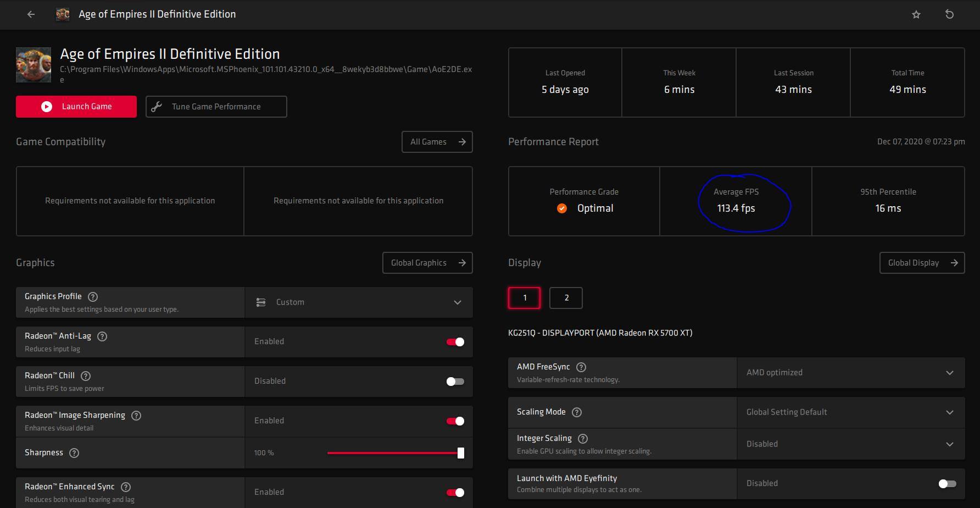Viewport: 980px width, 508px height.
Task: Click Tune Game Performance button
Action: coord(216,107)
